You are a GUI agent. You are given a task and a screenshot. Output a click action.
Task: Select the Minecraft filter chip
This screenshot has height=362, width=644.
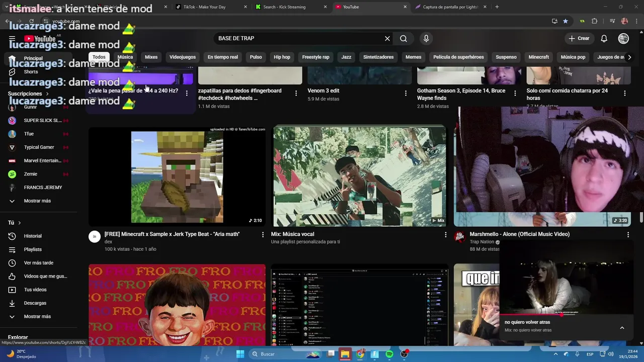tap(539, 57)
